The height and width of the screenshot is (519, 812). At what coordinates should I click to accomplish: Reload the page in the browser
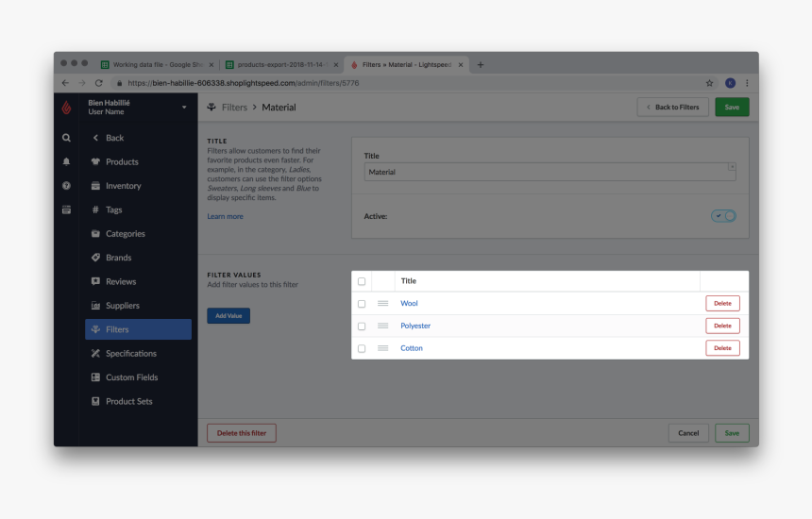tap(98, 83)
